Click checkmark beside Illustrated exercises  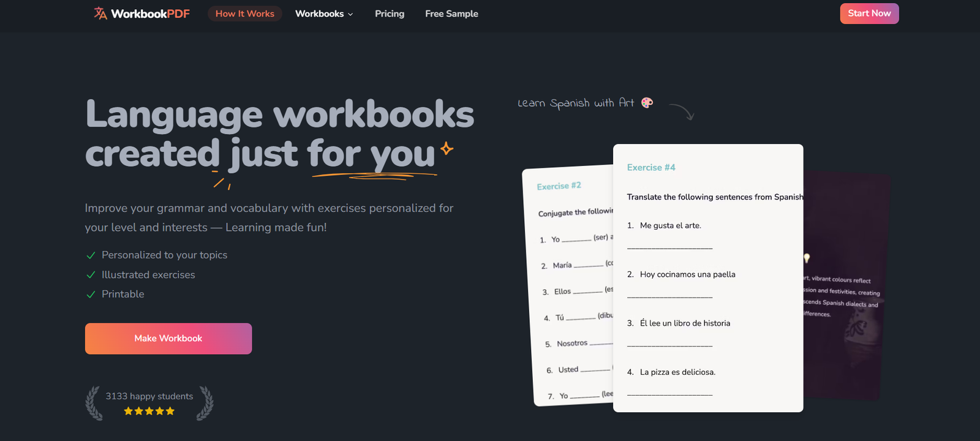(91, 275)
